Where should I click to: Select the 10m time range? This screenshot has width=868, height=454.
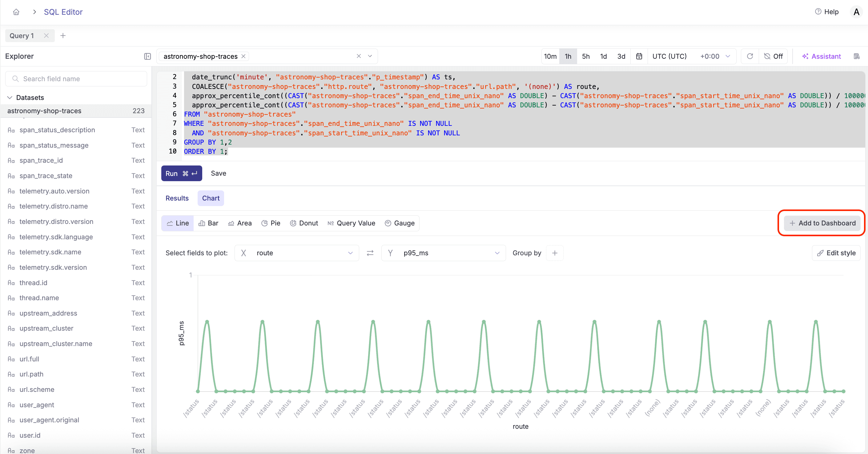(550, 56)
